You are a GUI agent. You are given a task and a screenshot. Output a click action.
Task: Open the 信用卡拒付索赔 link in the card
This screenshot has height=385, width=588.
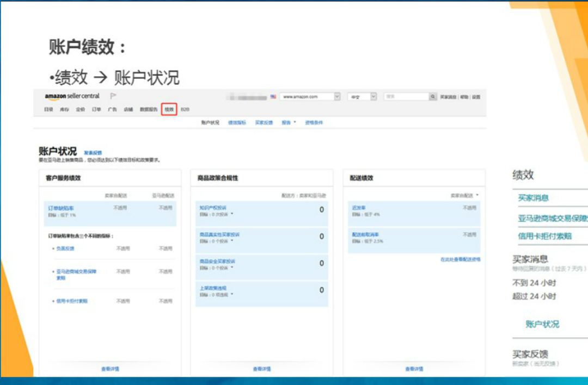coord(72,301)
